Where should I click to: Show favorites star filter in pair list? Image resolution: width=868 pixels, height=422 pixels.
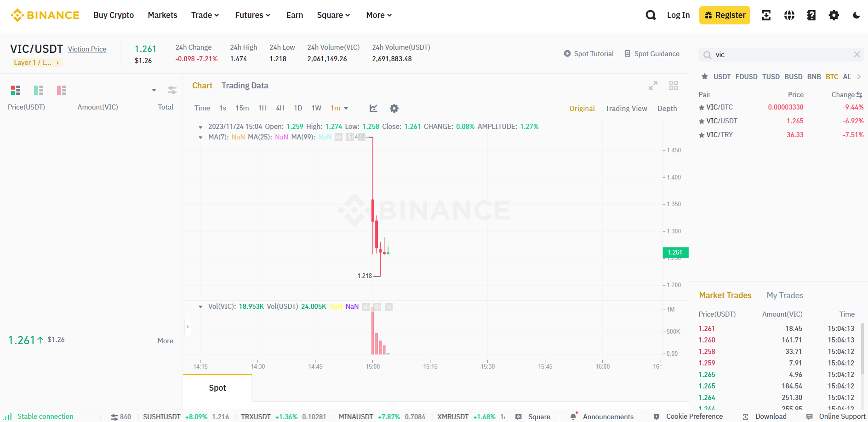(704, 77)
